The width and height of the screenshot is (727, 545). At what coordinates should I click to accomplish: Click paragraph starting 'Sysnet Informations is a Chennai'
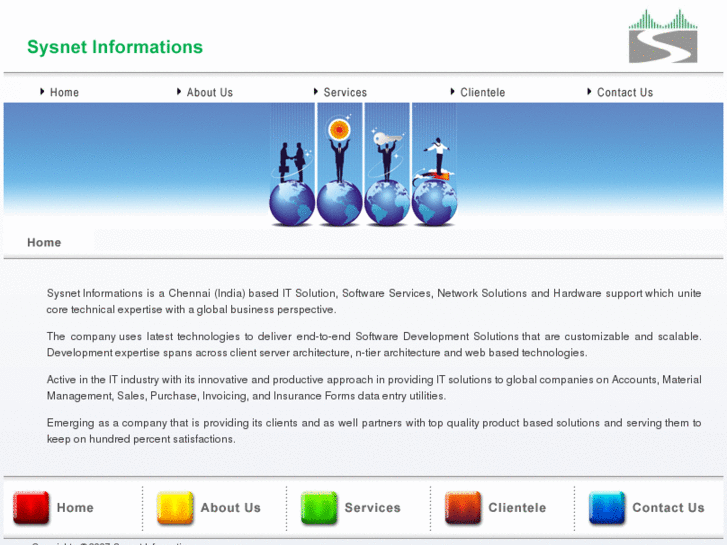click(374, 301)
